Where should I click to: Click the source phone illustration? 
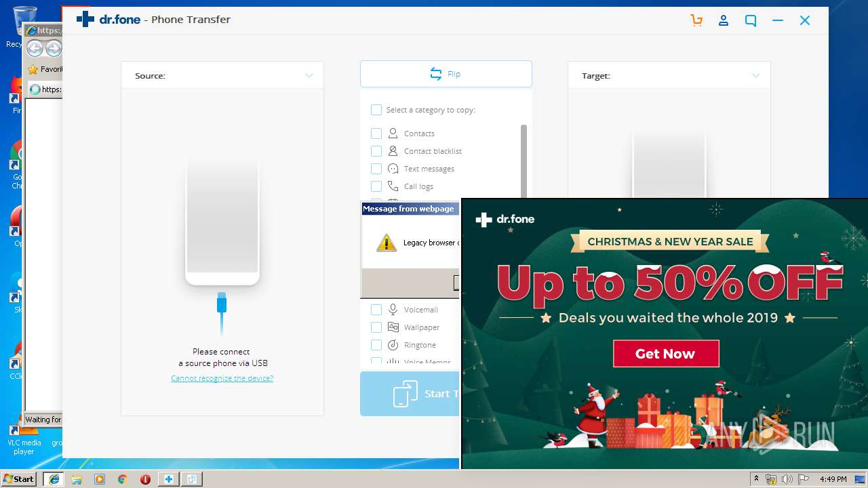[222, 222]
